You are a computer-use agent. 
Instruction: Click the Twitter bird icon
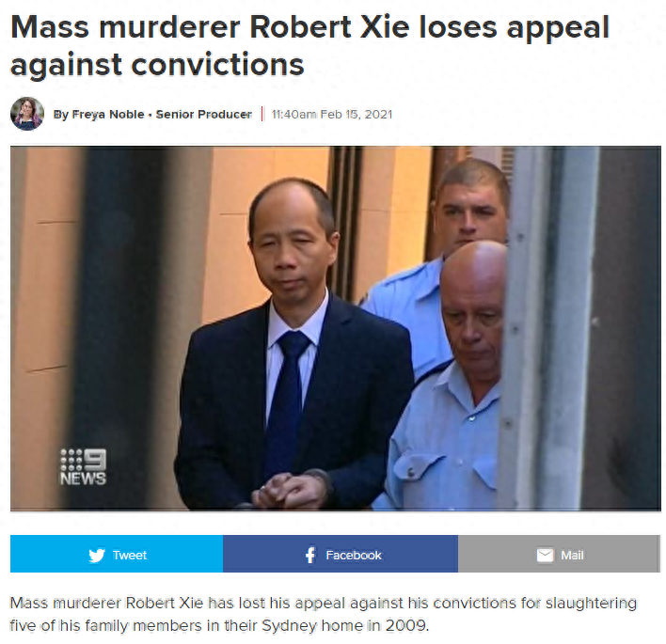(97, 556)
